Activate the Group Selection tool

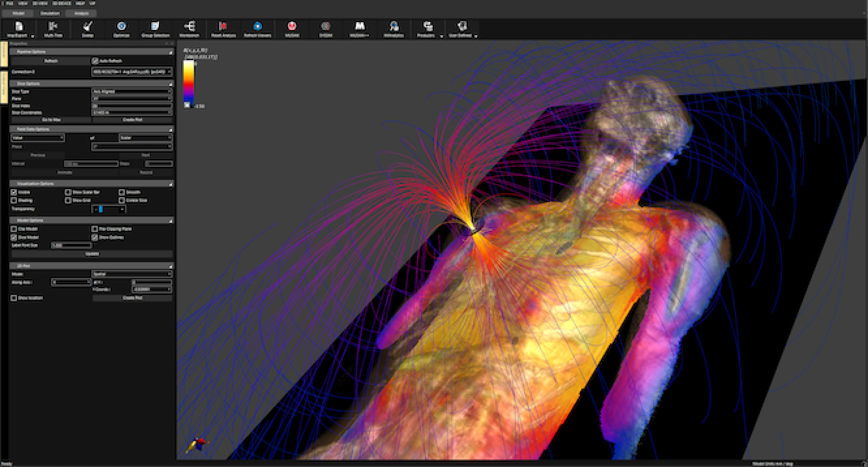pyautogui.click(x=154, y=29)
